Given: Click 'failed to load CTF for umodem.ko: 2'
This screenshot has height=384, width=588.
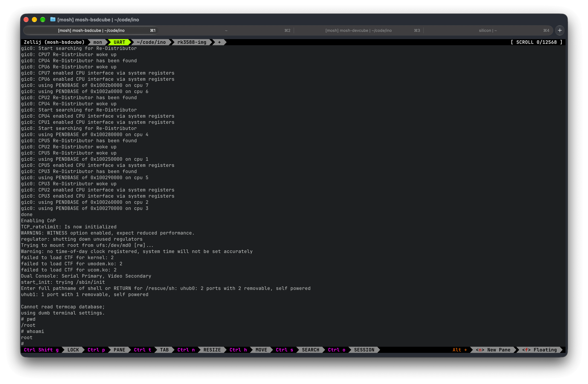Looking at the screenshot, I should pos(72,264).
